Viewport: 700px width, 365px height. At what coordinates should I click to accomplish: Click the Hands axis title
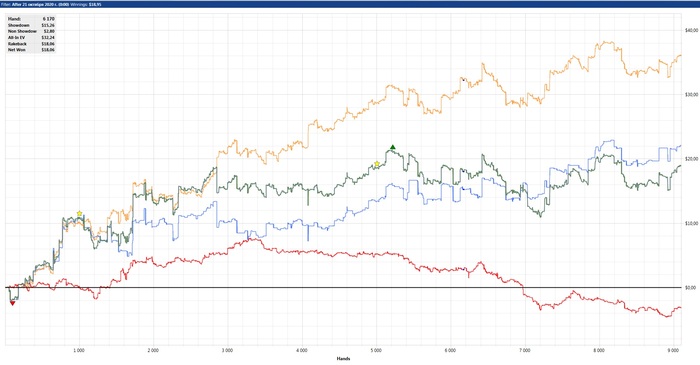tap(343, 358)
